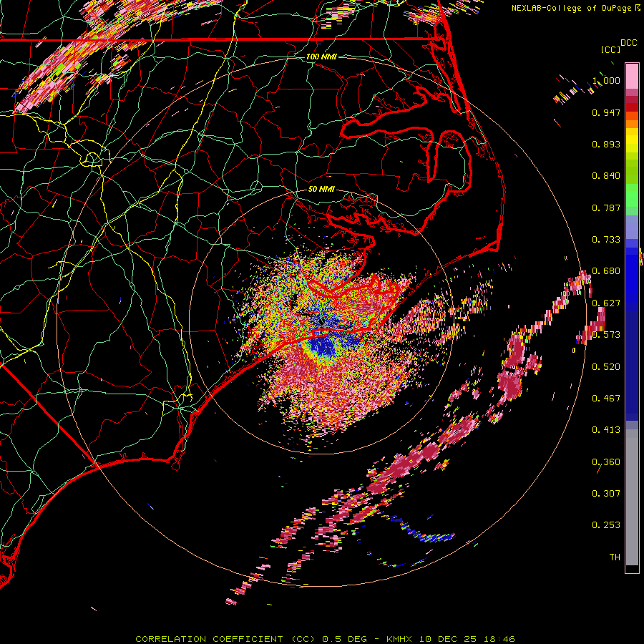Click the 50 NMI range ring label
Viewport: 644px width, 644px height.
coord(321,190)
